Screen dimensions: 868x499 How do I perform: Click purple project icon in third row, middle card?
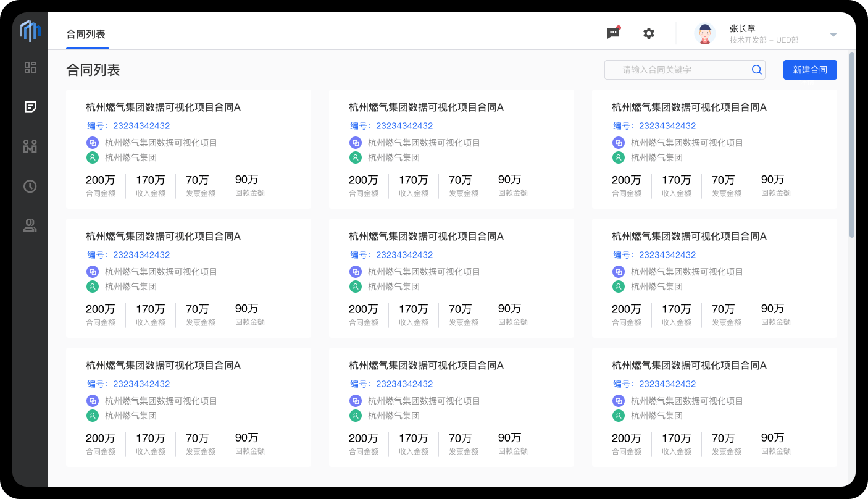[x=356, y=401]
